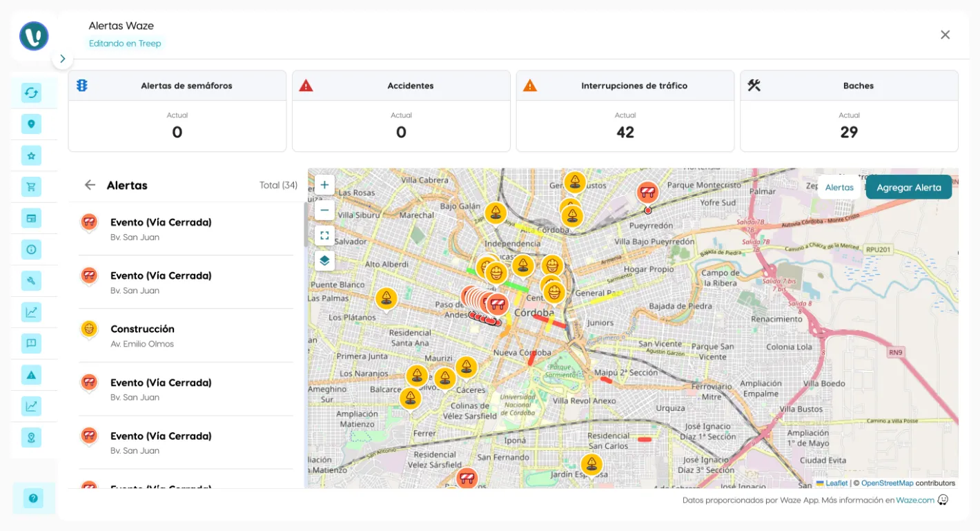Open the map layers control

click(324, 261)
